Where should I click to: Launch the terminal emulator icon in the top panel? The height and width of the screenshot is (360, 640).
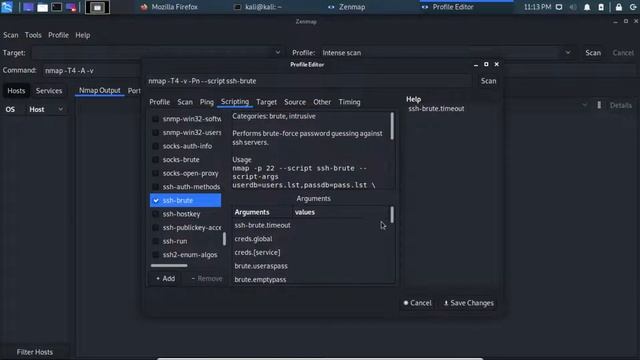[x=57, y=7]
